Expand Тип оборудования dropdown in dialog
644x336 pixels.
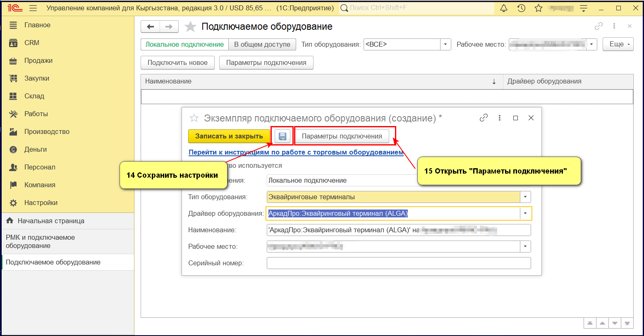pyautogui.click(x=525, y=197)
